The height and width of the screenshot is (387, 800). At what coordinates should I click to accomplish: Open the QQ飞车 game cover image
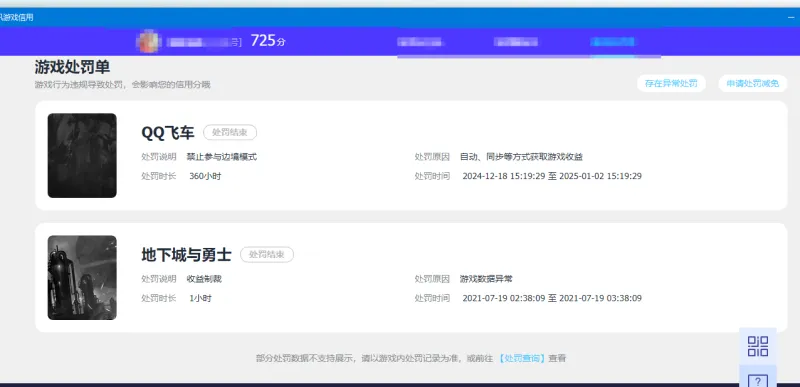tap(82, 156)
